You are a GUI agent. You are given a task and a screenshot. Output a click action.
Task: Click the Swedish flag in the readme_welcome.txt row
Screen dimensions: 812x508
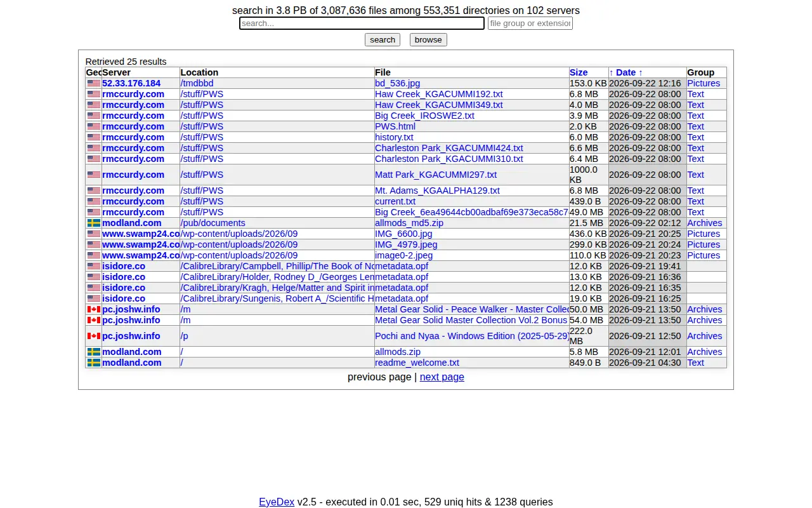(94, 363)
